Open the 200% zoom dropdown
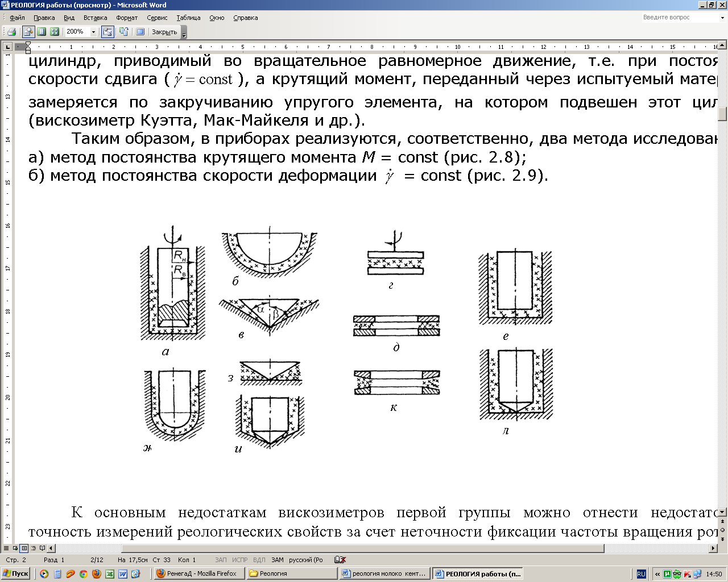This screenshot has width=728, height=582. [x=93, y=32]
